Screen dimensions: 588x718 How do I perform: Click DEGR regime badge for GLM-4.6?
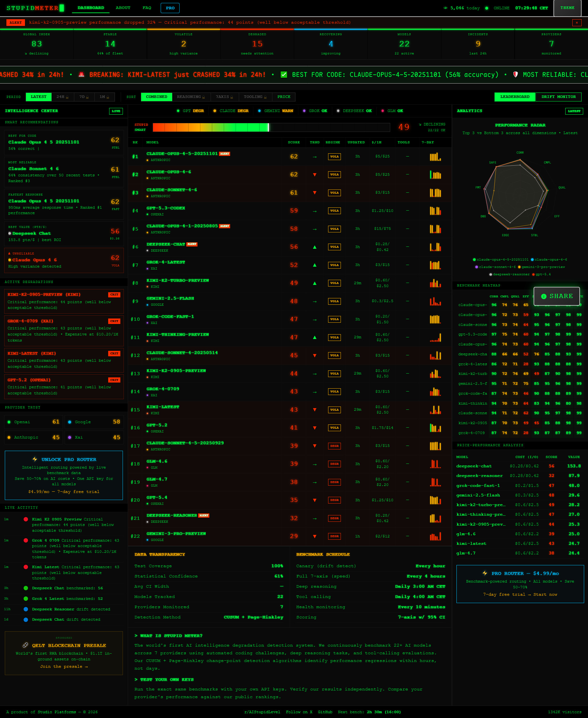click(x=334, y=464)
